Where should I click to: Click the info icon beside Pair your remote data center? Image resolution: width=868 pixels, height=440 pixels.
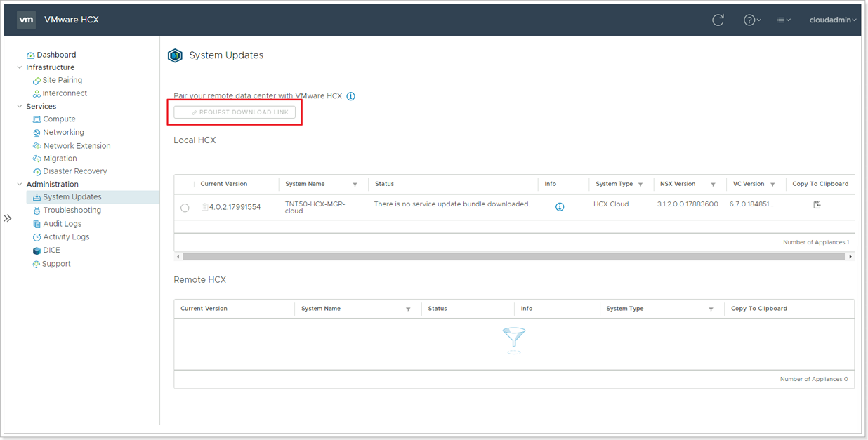pyautogui.click(x=350, y=96)
